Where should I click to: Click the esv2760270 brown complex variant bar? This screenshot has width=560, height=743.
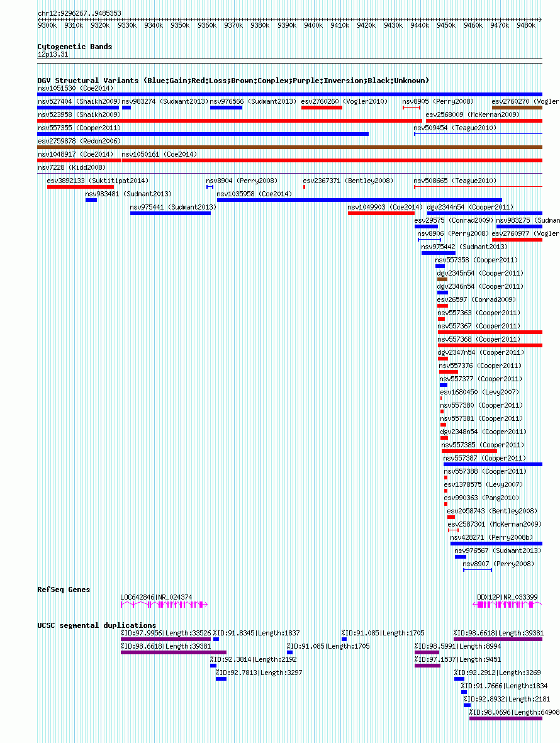517,108
